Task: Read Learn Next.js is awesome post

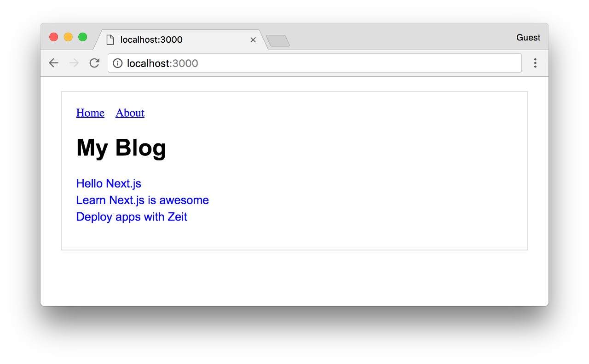Action: tap(143, 200)
